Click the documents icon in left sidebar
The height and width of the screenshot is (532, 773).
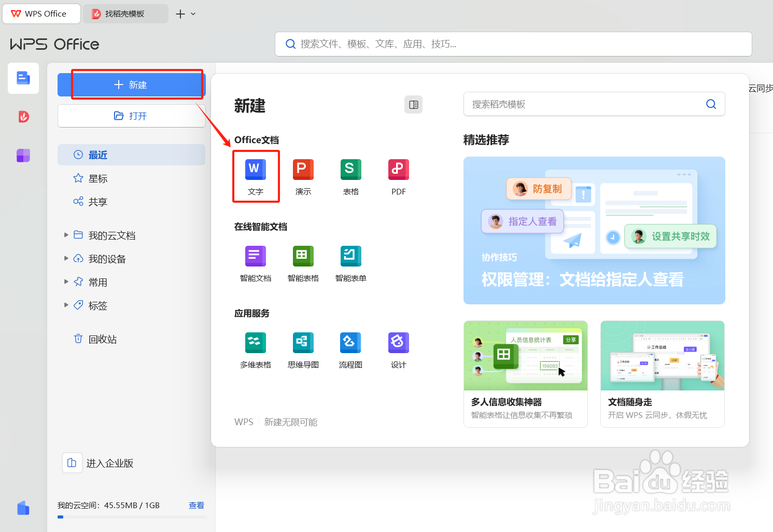(x=23, y=78)
